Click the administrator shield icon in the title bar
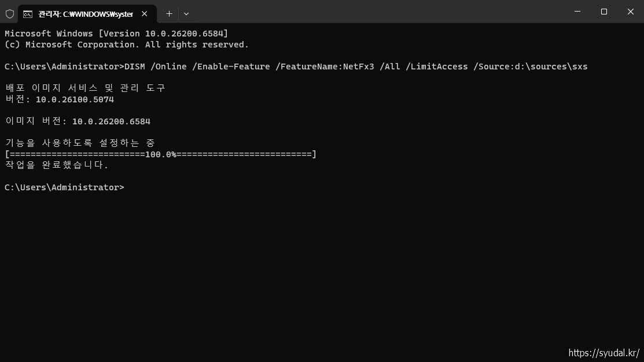644x362 pixels. click(x=10, y=13)
